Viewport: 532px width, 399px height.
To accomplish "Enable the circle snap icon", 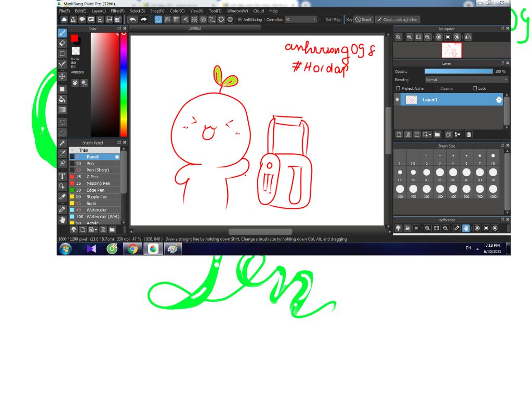I will click(203, 19).
